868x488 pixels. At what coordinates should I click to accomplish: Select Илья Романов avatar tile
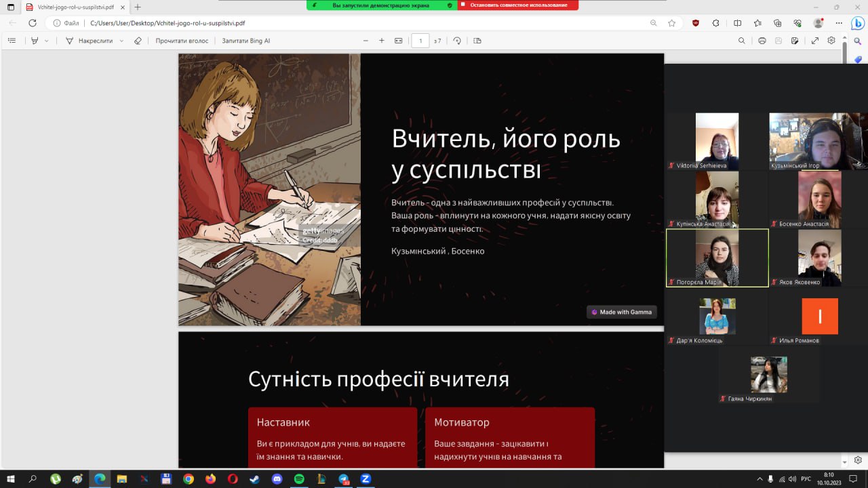[x=819, y=317]
